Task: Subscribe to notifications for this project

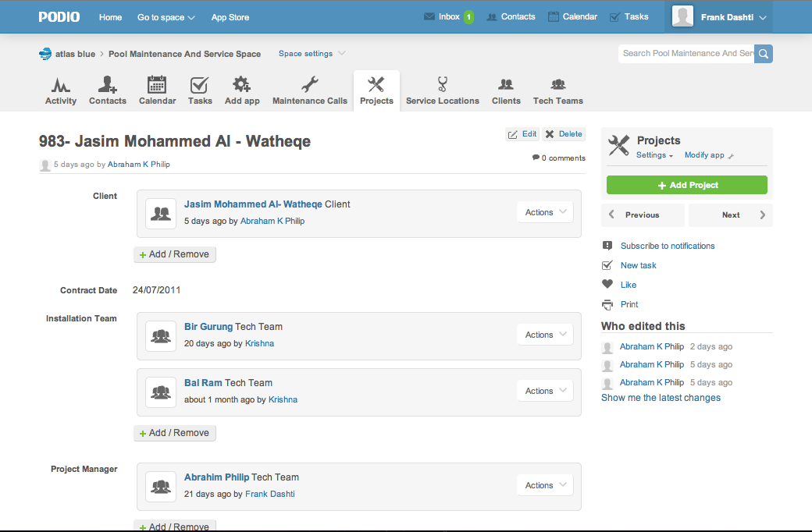Action: click(x=668, y=246)
